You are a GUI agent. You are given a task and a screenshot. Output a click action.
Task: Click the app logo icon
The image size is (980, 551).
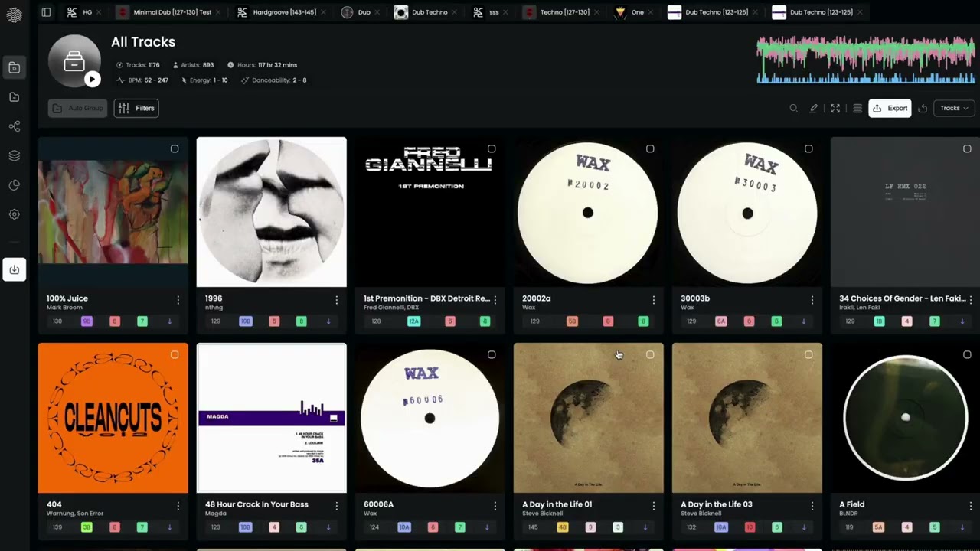tap(14, 15)
